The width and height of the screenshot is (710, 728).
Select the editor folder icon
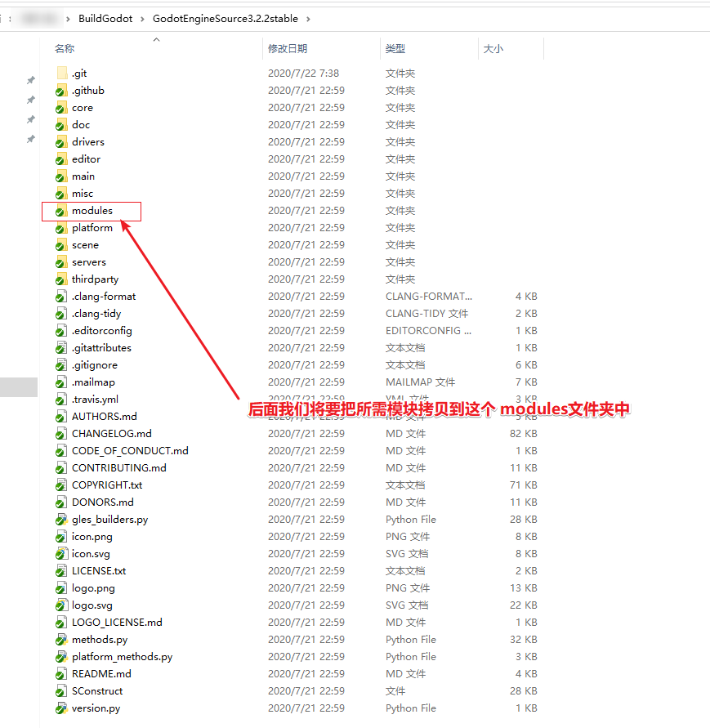(61, 159)
